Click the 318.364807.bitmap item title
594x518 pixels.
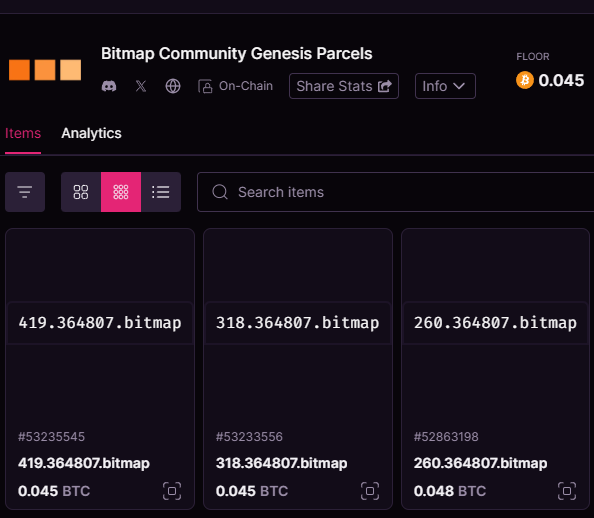(x=281, y=463)
